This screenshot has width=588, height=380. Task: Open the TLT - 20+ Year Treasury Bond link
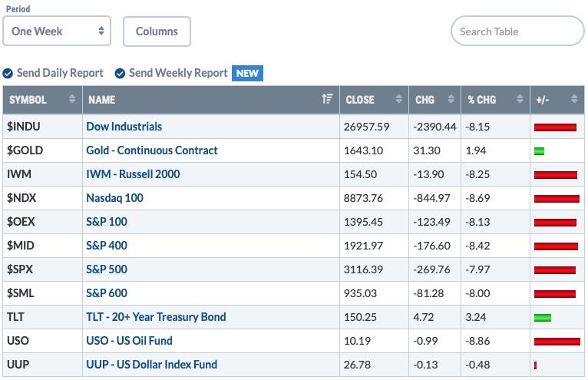(156, 317)
